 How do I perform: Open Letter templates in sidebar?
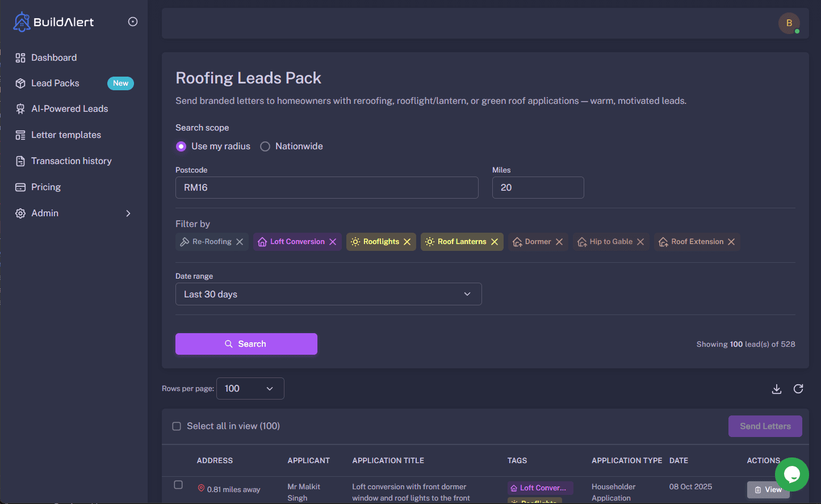click(x=66, y=135)
